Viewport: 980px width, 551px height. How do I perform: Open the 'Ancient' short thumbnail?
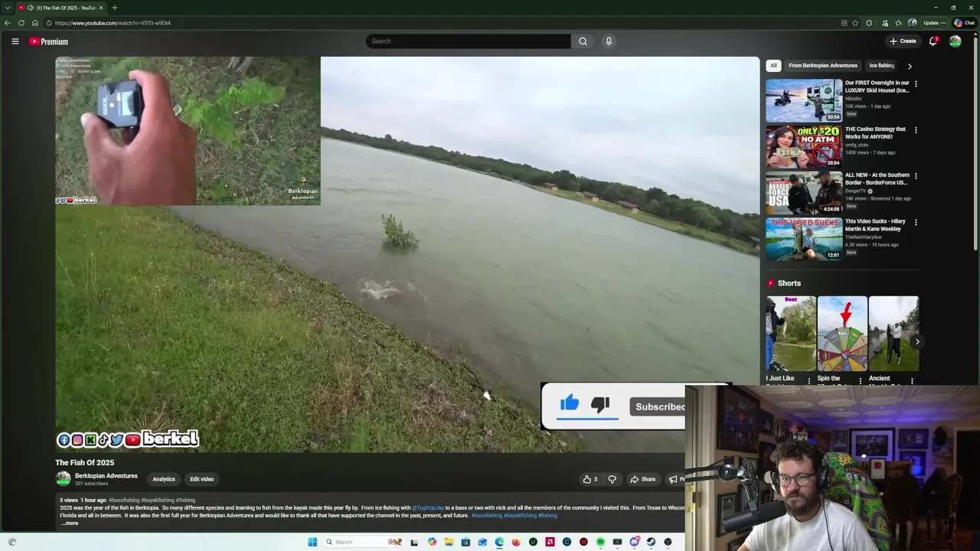[893, 334]
